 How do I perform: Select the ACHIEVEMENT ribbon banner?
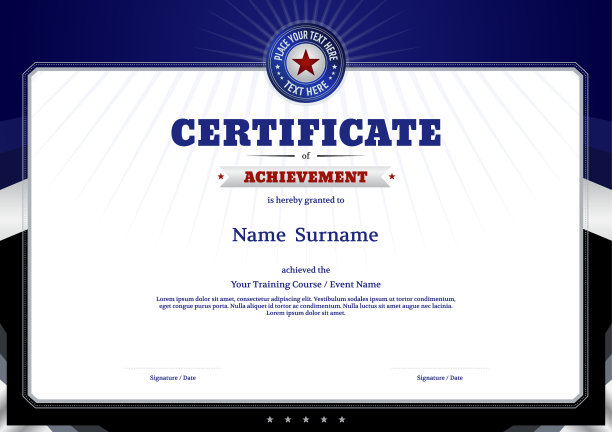pyautogui.click(x=306, y=177)
